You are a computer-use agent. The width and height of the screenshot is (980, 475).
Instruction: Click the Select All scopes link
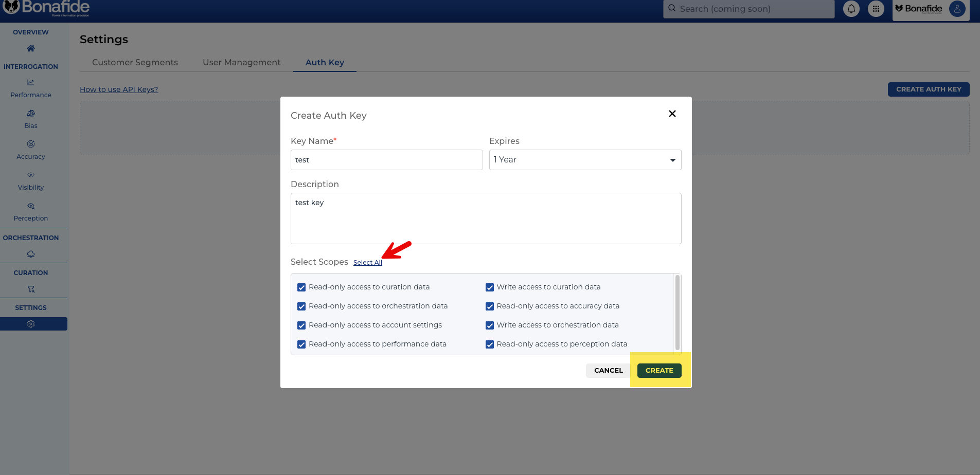click(x=367, y=263)
